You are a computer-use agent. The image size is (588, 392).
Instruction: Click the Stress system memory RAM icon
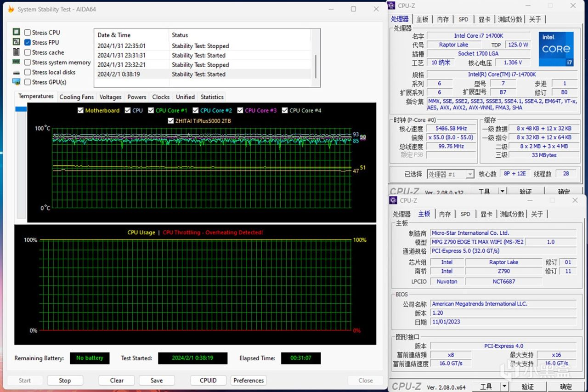tap(16, 62)
